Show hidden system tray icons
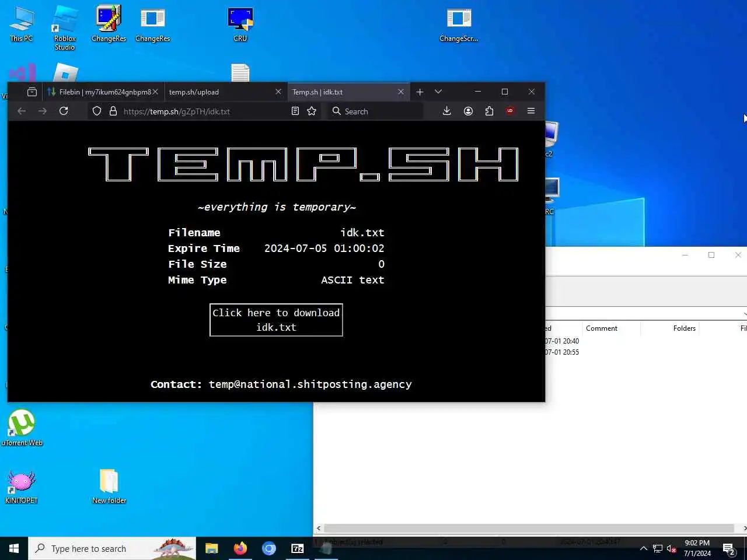This screenshot has height=560, width=747. click(644, 548)
